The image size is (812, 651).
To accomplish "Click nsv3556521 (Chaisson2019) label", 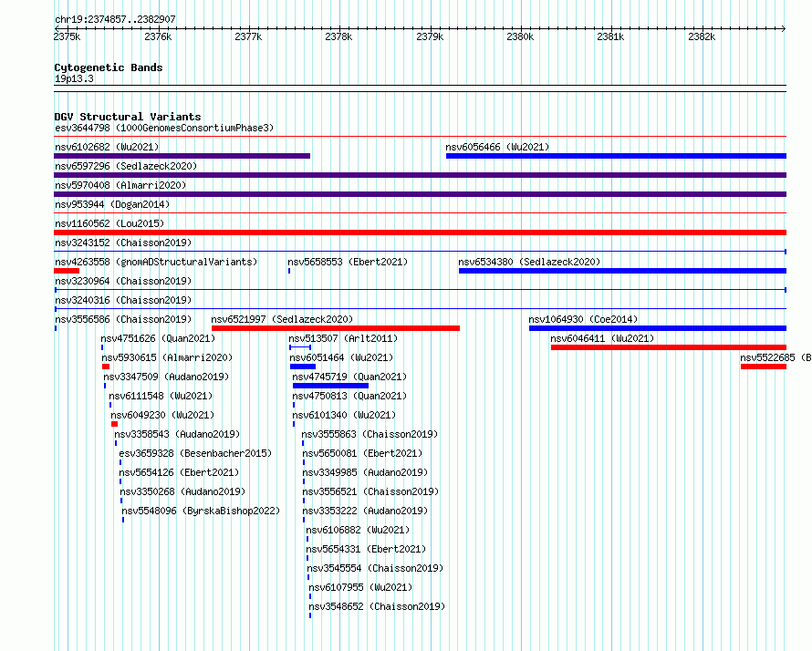I will (x=370, y=491).
